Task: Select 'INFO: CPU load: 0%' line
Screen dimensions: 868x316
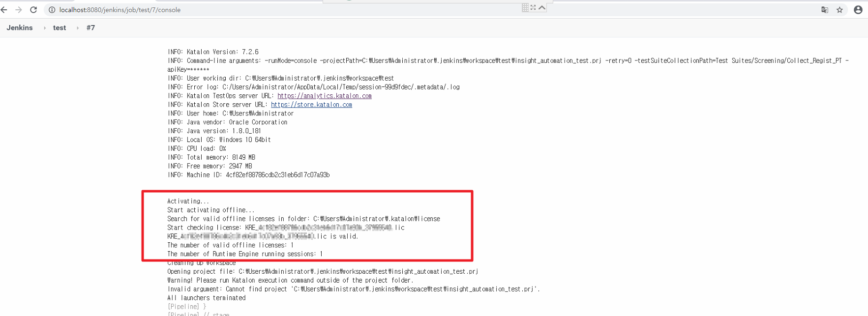Action: point(197,149)
